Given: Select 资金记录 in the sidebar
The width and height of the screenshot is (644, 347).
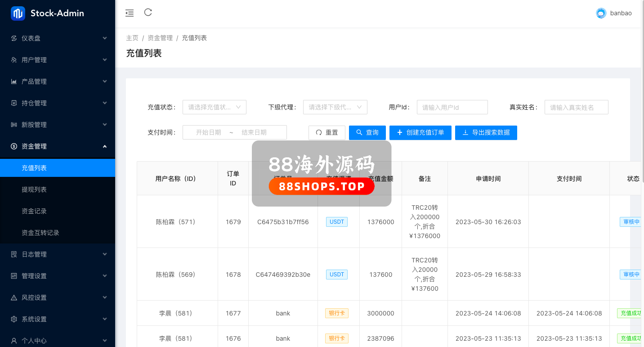Looking at the screenshot, I should click(x=34, y=211).
